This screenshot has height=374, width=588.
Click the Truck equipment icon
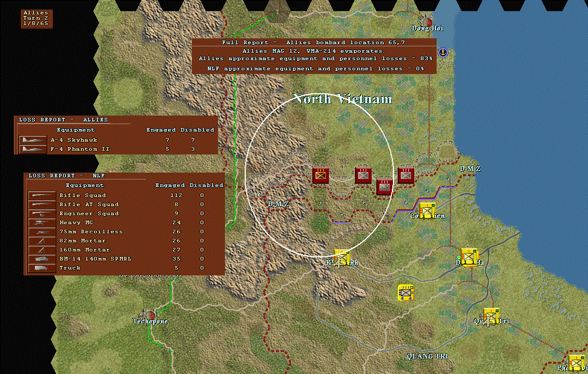tap(42, 268)
